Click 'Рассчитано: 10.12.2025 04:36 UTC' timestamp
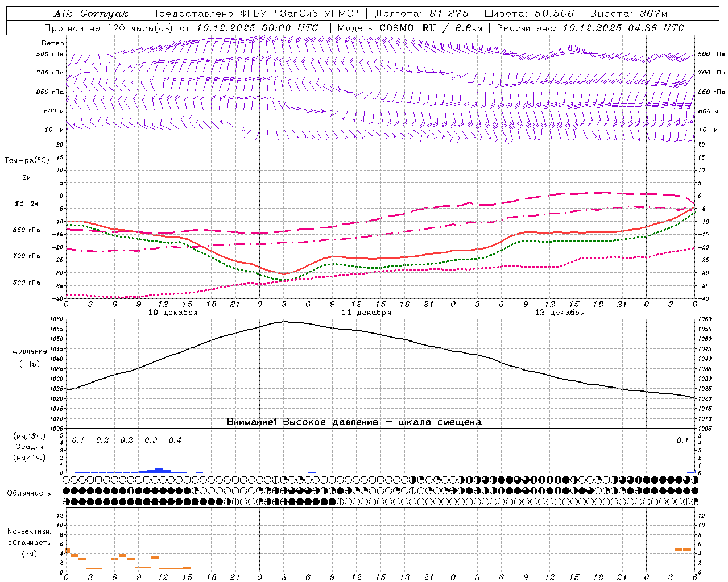728x582 pixels. pyautogui.click(x=590, y=28)
